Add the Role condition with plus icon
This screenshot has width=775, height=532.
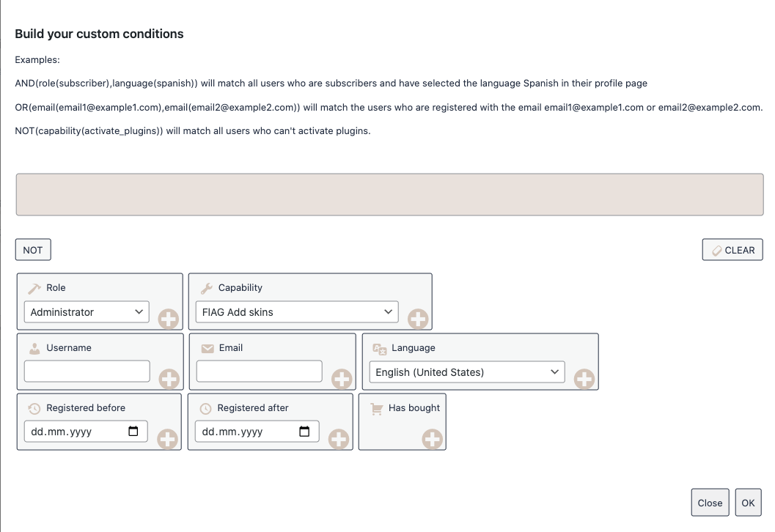pyautogui.click(x=169, y=319)
